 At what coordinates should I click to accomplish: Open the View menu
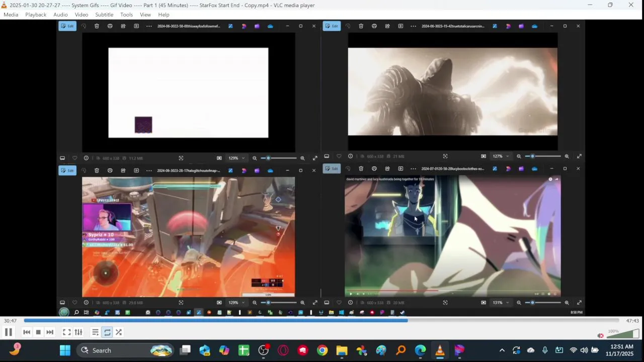click(x=145, y=15)
